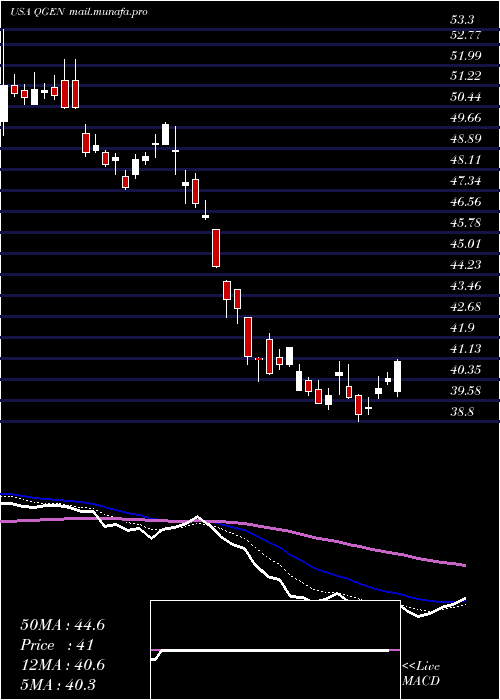Click the 50.44 price level label

pos(466,97)
